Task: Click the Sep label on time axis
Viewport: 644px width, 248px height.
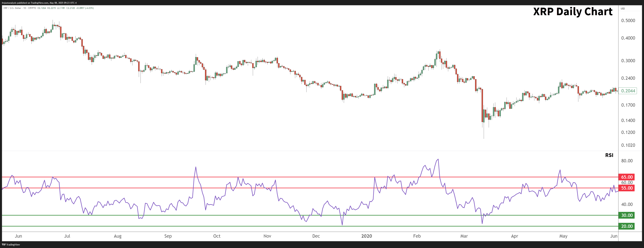Action: [168, 236]
